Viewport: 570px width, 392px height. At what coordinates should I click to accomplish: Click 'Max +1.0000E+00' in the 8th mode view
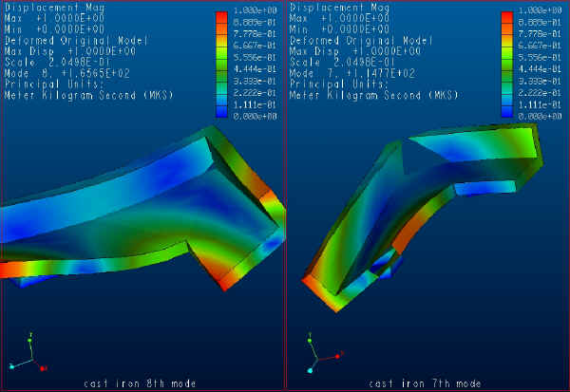(x=54, y=18)
